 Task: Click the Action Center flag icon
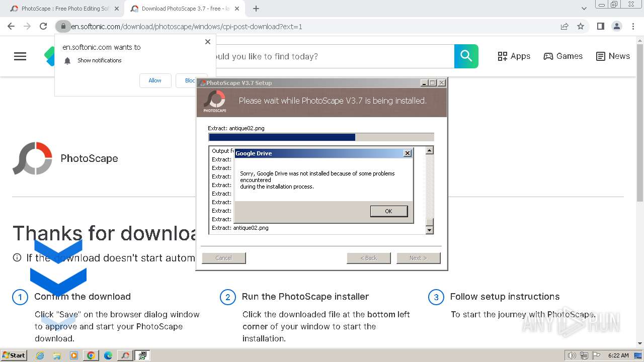pyautogui.click(x=596, y=355)
